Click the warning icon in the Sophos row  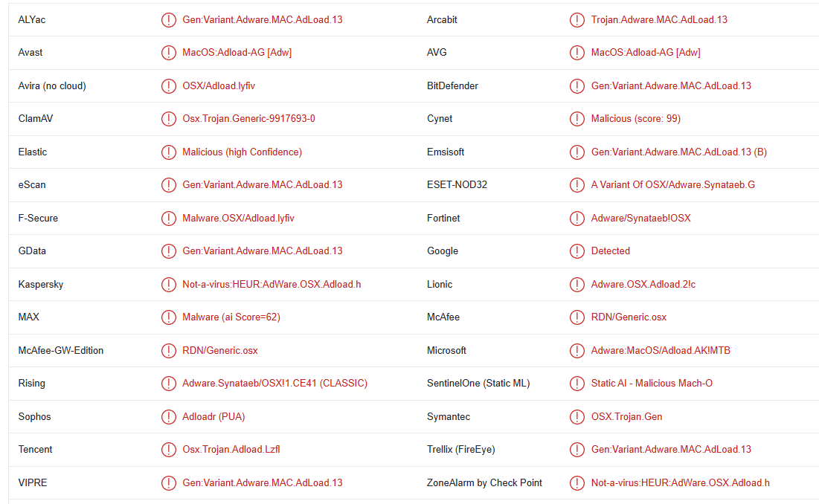coord(169,417)
